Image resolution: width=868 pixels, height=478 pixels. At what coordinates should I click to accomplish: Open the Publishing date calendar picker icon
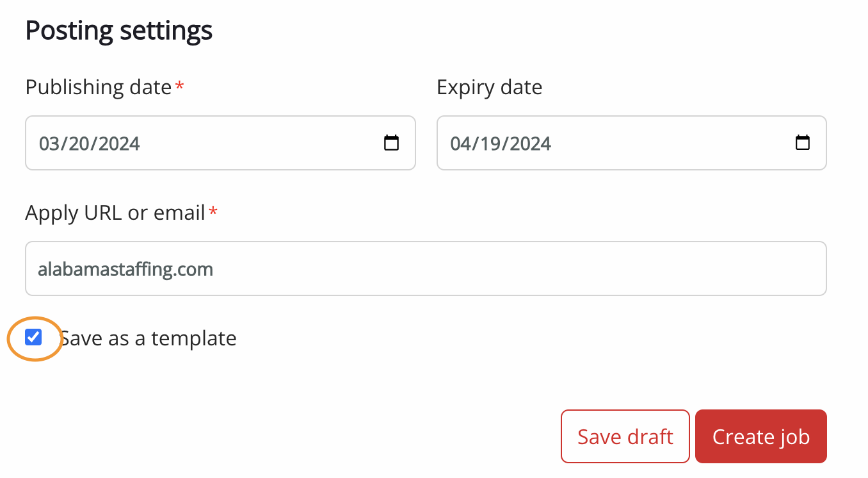pos(391,143)
